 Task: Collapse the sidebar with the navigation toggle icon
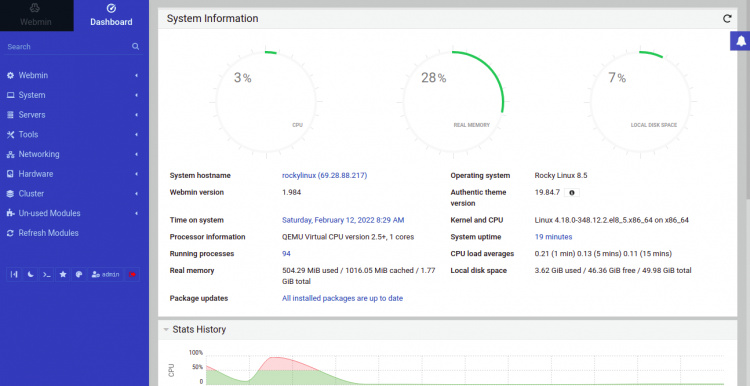[x=14, y=275]
